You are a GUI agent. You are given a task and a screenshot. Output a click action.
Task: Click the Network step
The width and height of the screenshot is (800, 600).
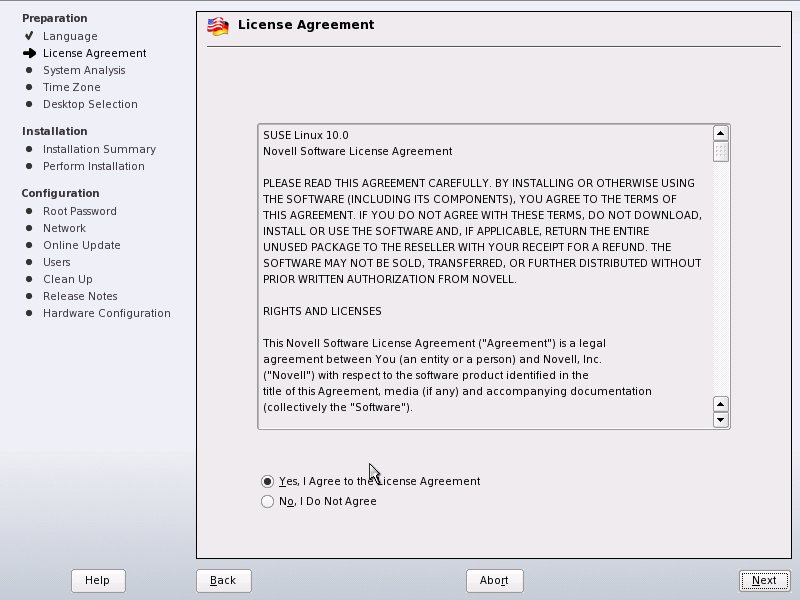64,228
